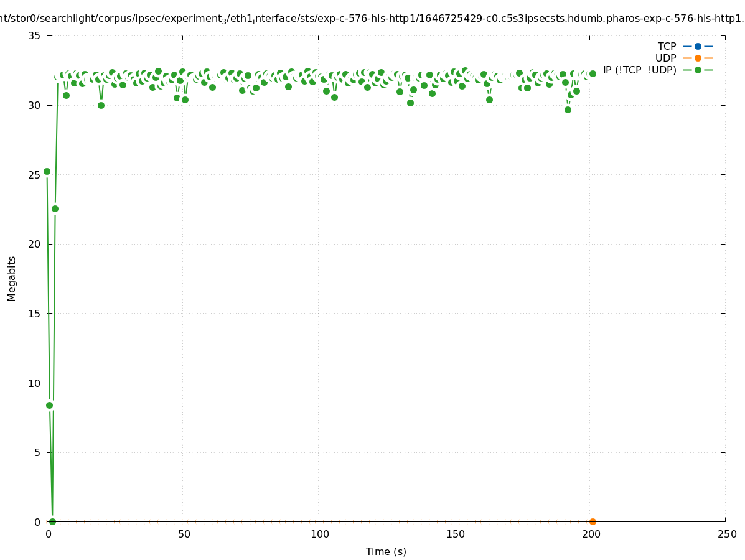Click the Time (s) x-axis title
This screenshot has width=745, height=560.
point(386,551)
